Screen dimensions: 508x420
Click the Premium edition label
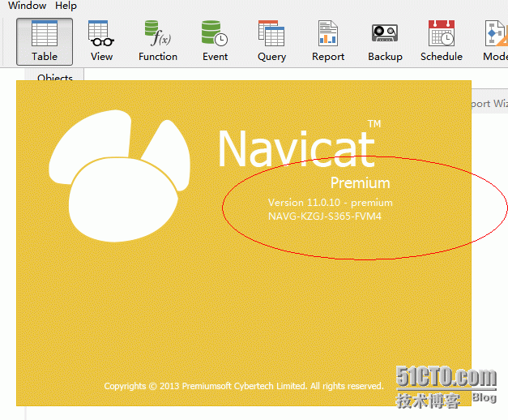point(360,183)
